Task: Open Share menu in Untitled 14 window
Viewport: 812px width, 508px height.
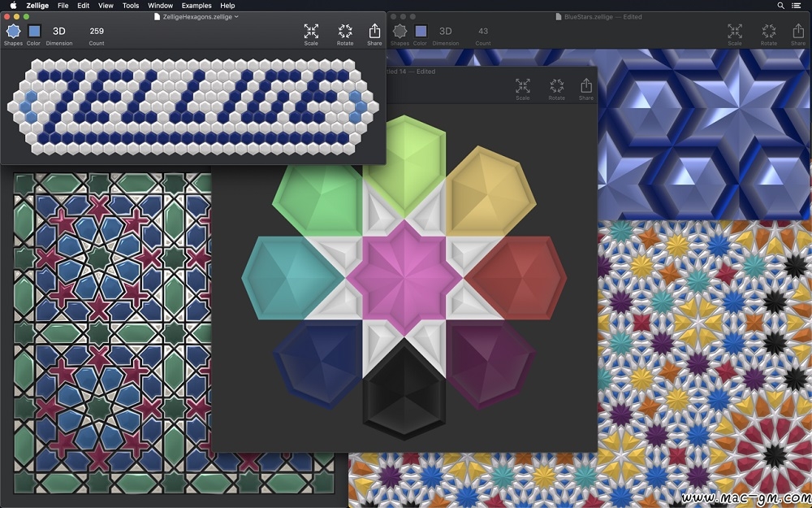Action: click(586, 86)
